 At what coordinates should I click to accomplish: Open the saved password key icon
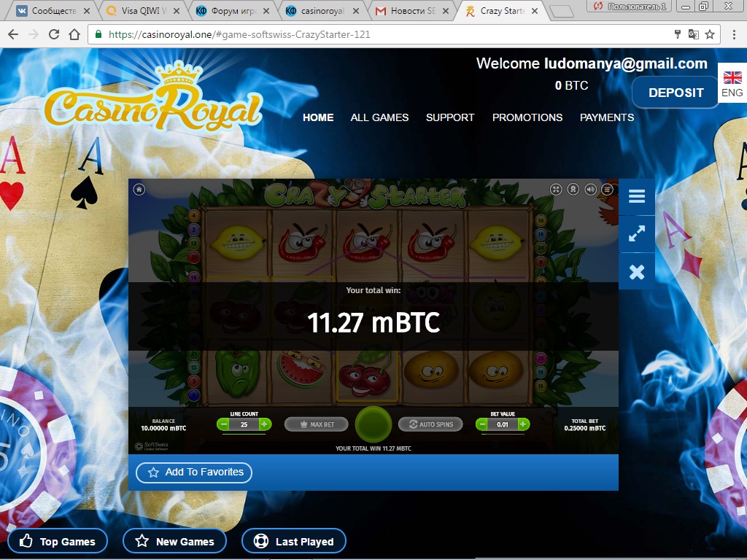(678, 34)
